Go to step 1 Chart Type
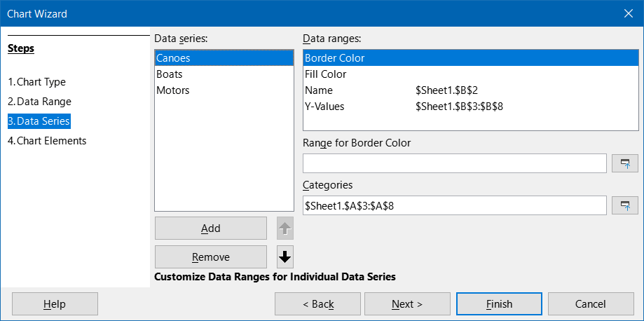This screenshot has height=321, width=644. point(36,82)
